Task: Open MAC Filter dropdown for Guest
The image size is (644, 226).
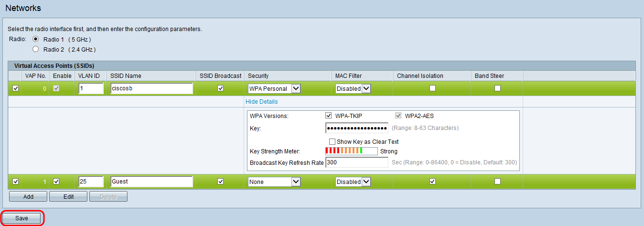Action: tap(354, 182)
